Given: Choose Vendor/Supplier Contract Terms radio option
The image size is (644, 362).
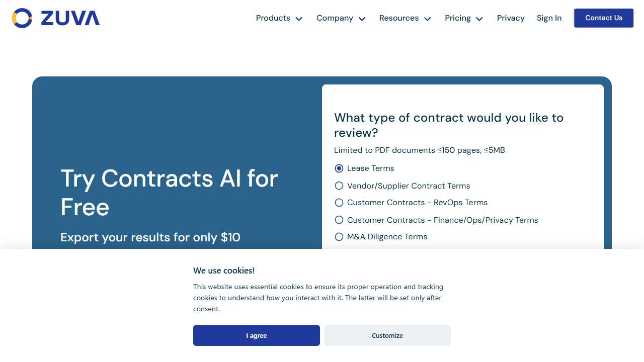Looking at the screenshot, I should [x=339, y=186].
